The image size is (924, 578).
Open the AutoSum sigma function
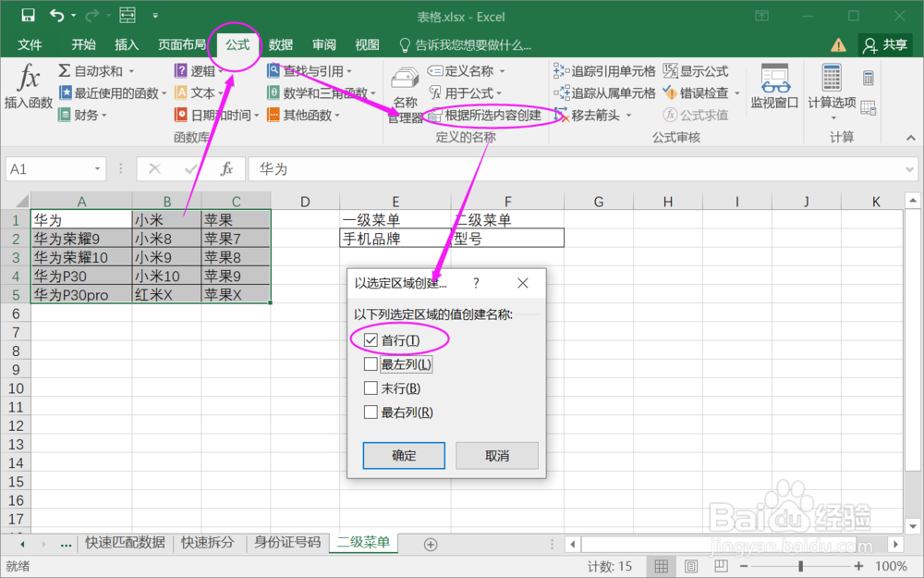pos(96,71)
